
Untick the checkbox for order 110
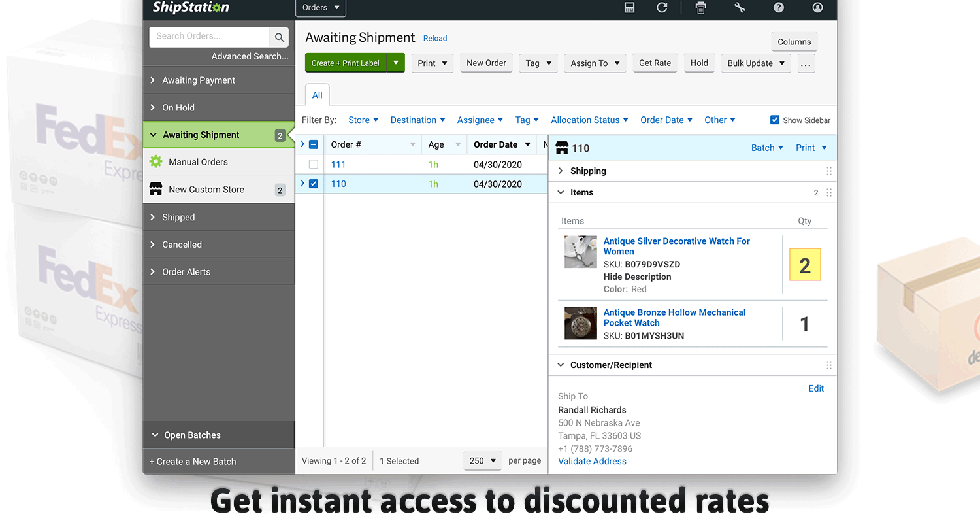point(314,184)
